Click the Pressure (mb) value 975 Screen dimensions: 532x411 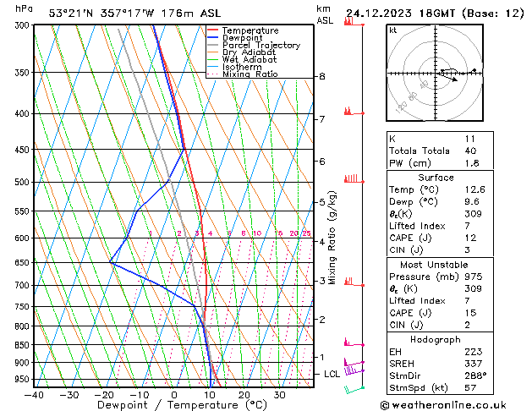tap(474, 277)
